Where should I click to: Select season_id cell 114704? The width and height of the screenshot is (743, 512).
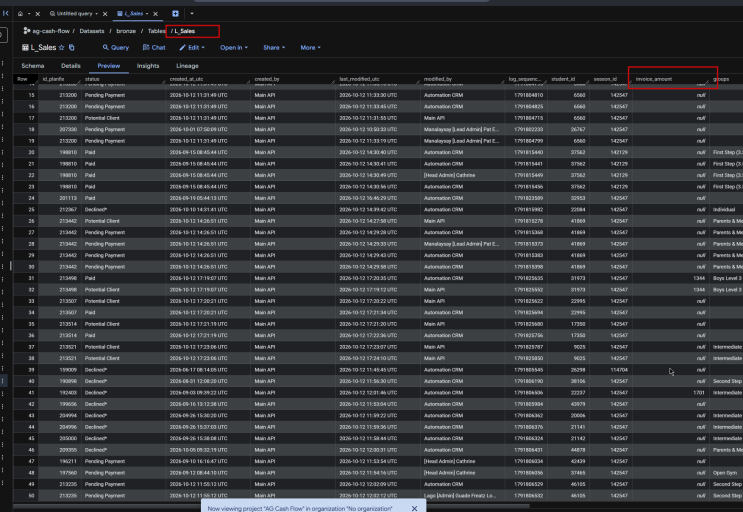[x=611, y=370]
